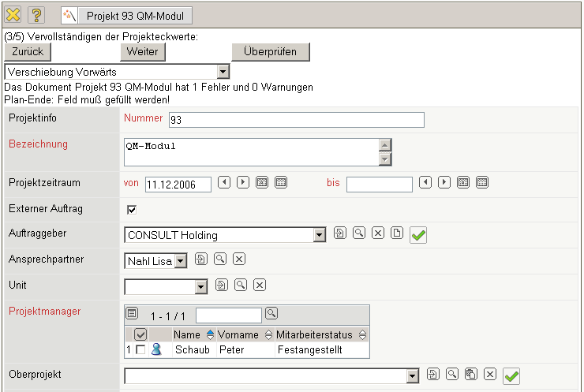Select the Projekt 93 QM-Modul tab
Viewport: 584px width, 392px height.
(x=125, y=14)
